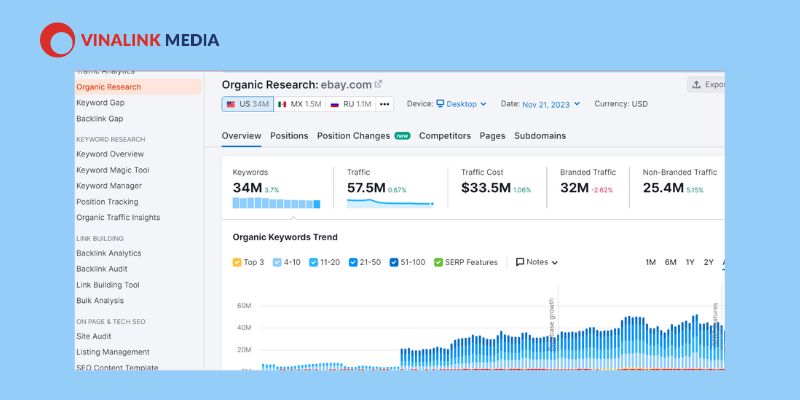Open Site Audit in sidebar
800x400 pixels.
pos(94,336)
